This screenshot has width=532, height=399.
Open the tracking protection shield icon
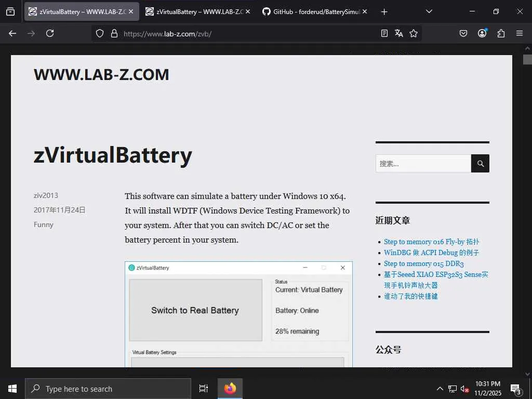coord(99,33)
